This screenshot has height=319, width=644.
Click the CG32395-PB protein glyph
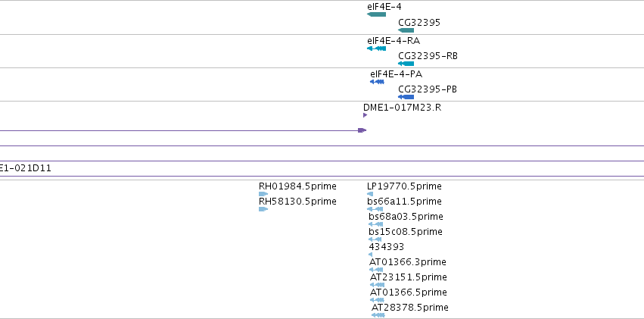(x=406, y=97)
